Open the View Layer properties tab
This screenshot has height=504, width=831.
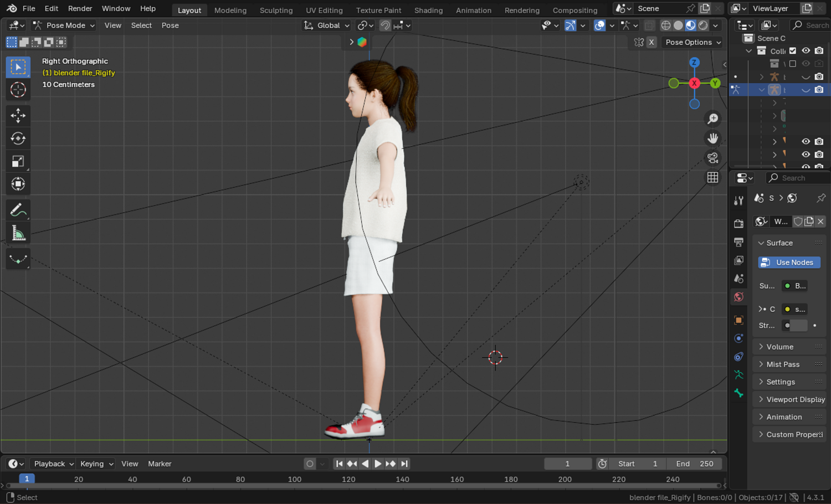pyautogui.click(x=738, y=260)
